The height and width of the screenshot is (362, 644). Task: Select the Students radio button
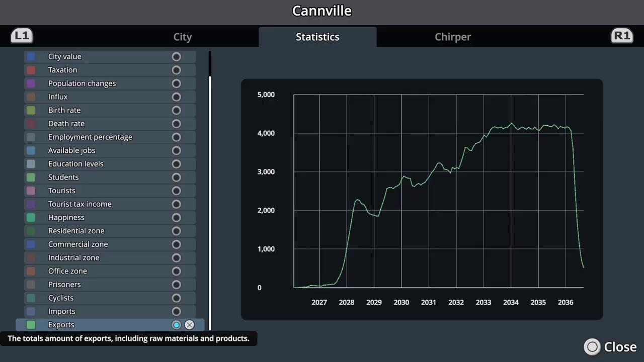(176, 177)
